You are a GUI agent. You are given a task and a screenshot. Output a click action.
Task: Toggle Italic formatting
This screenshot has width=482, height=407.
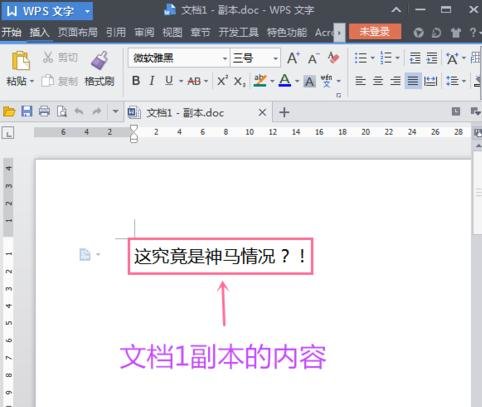pos(152,81)
